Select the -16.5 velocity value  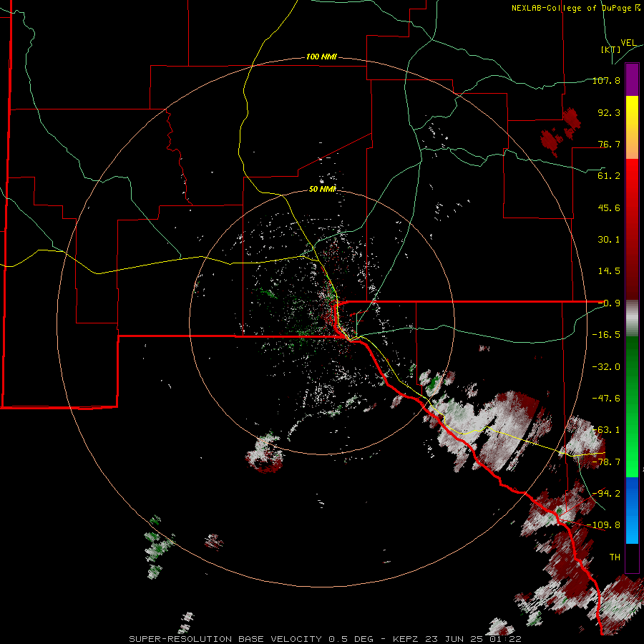[606, 335]
